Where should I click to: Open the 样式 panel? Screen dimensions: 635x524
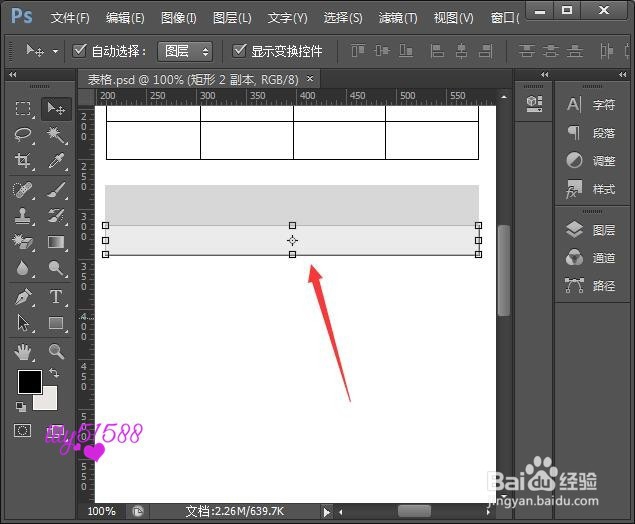point(591,189)
